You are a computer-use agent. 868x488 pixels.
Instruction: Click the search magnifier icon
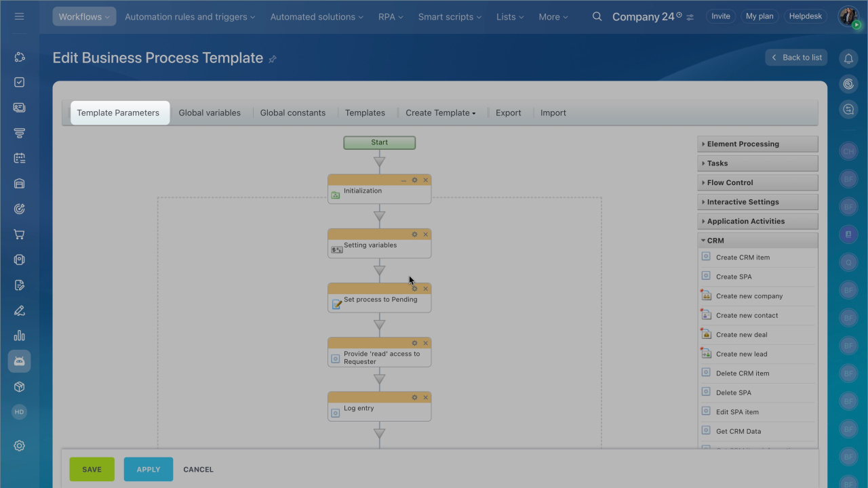597,16
